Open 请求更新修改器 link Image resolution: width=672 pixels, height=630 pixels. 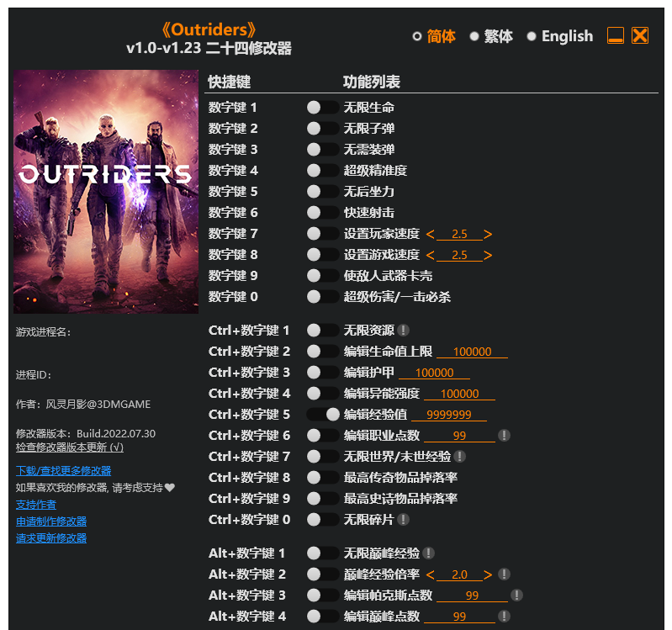[x=51, y=537]
